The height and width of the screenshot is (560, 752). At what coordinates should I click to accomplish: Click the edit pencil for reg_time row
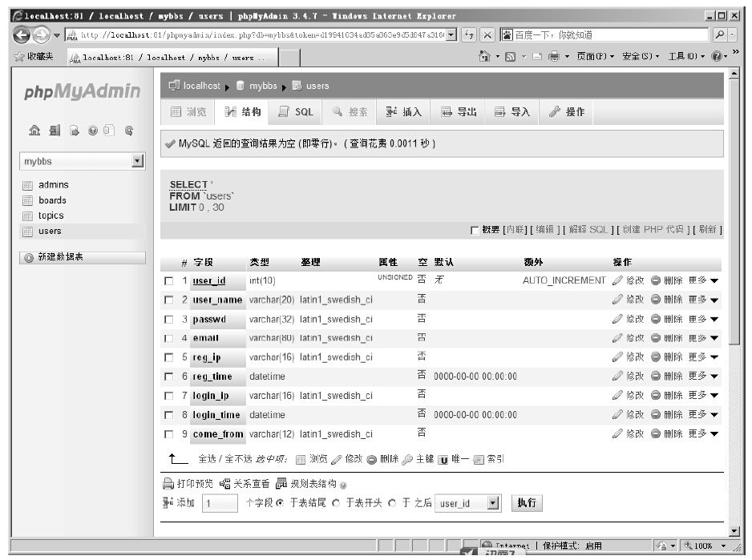[617, 377]
